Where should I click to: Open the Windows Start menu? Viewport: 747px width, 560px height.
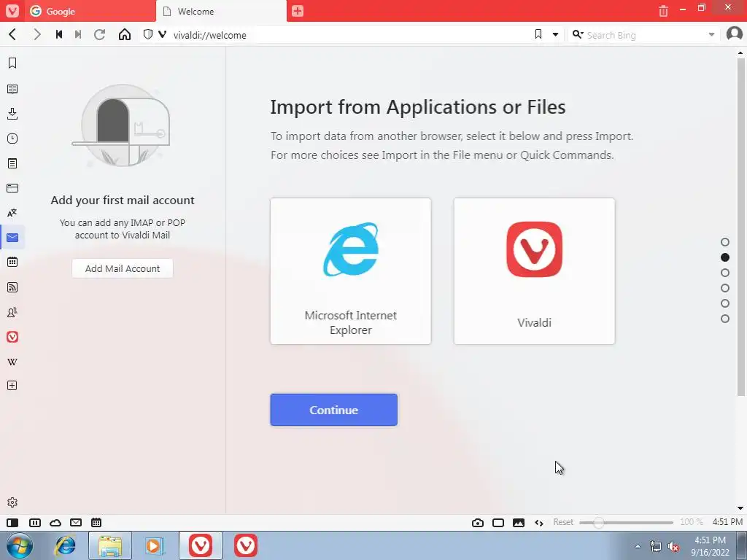[x=20, y=545]
